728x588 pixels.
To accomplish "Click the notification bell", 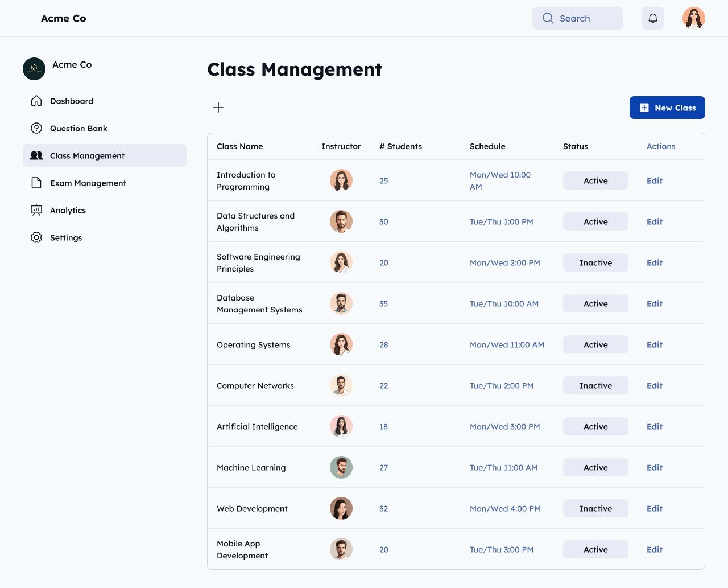I will coord(652,18).
